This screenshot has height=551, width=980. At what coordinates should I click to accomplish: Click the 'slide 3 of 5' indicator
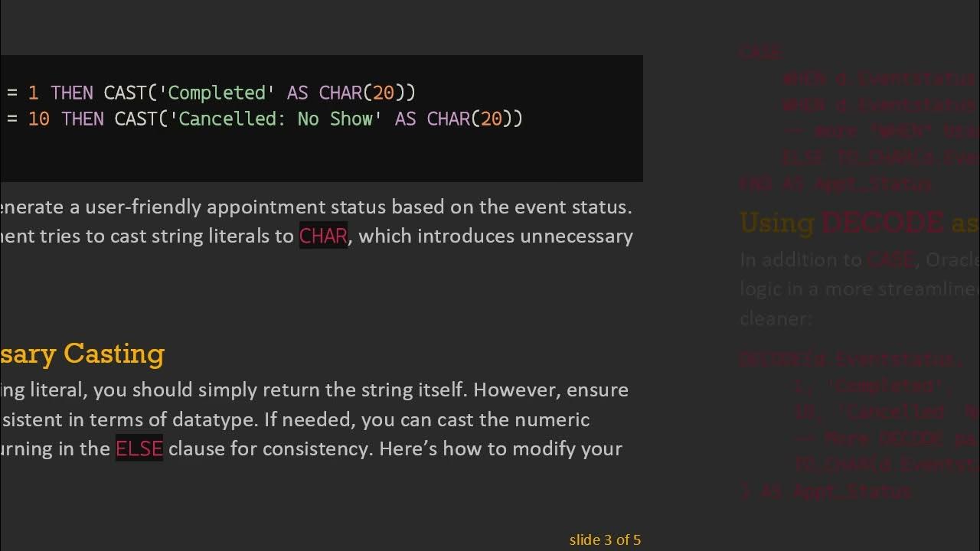(x=605, y=540)
